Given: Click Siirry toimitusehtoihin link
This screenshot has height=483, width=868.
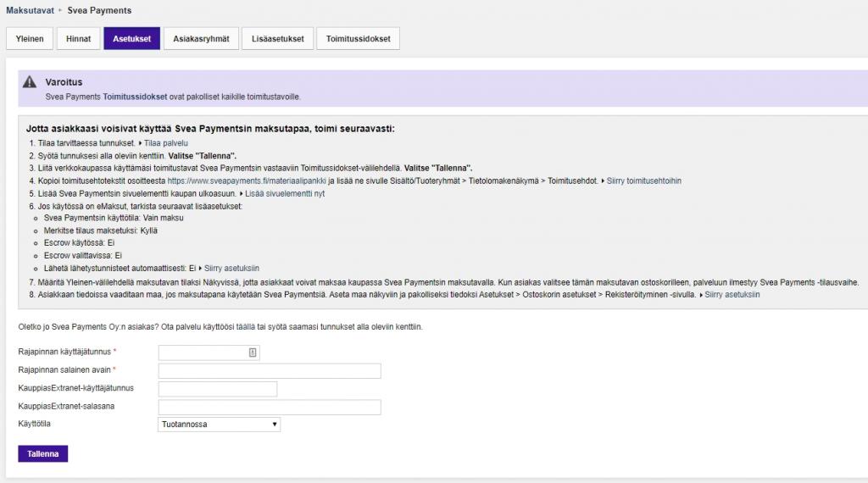Looking at the screenshot, I should [644, 181].
